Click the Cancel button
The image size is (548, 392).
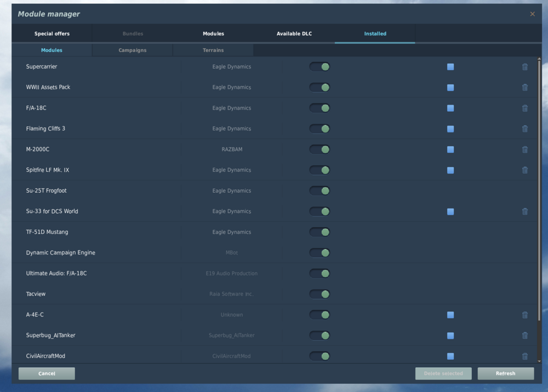47,373
